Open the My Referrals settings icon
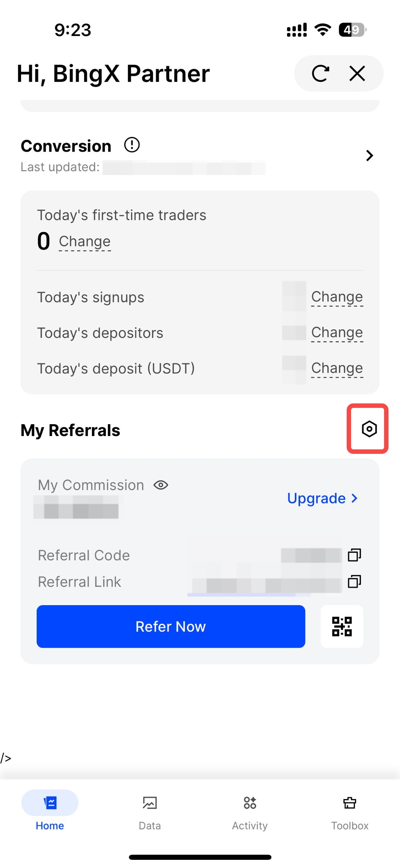Screen dimensions: 400x868 tap(369, 429)
